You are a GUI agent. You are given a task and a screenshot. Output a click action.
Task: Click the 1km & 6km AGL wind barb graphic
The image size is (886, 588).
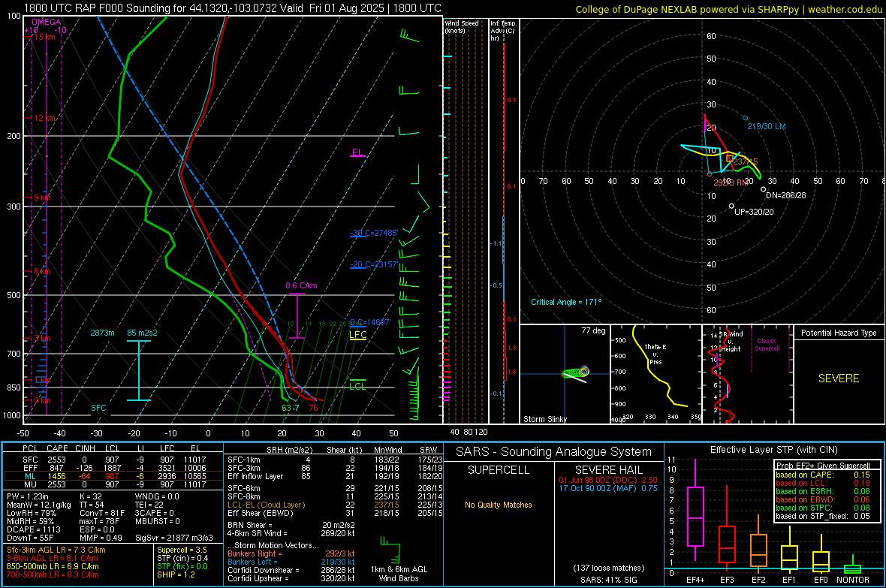(x=390, y=550)
